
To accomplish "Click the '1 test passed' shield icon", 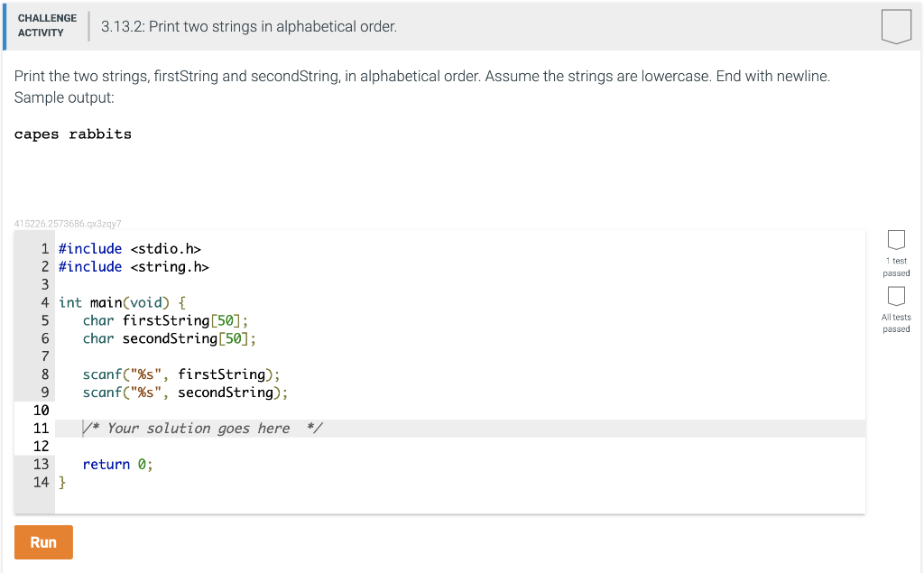I will (896, 239).
